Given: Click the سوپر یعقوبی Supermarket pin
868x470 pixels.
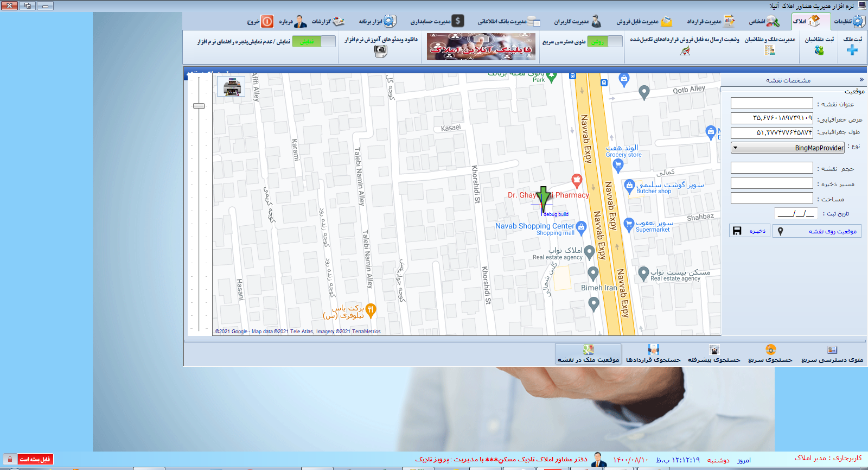Looking at the screenshot, I should (629, 224).
